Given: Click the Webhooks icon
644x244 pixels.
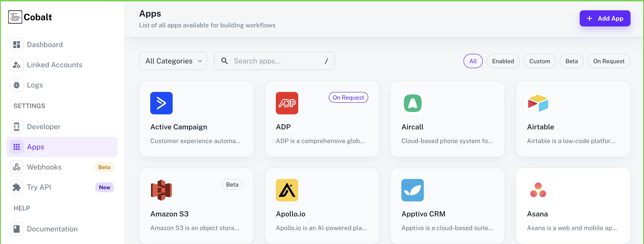Looking at the screenshot, I should click(17, 167).
